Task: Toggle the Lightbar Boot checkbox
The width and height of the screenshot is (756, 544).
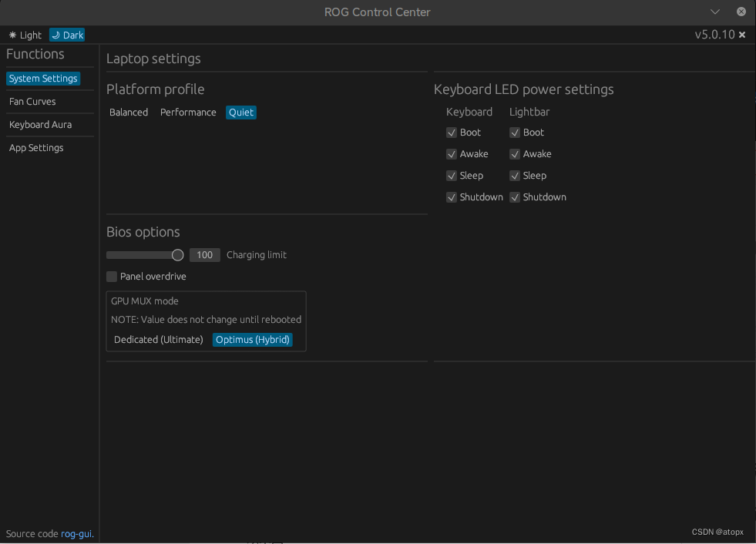Action: [515, 133]
